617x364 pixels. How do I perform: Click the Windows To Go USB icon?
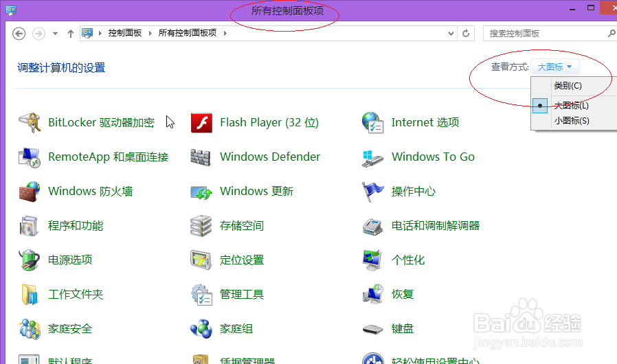(372, 158)
